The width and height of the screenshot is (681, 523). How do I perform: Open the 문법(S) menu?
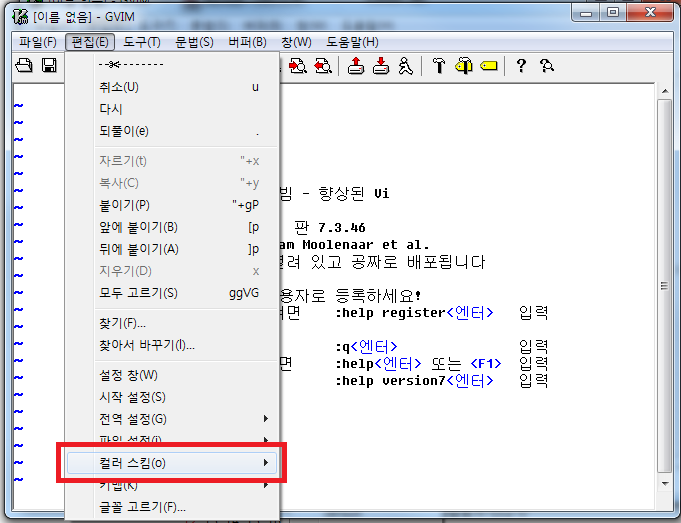pos(194,42)
